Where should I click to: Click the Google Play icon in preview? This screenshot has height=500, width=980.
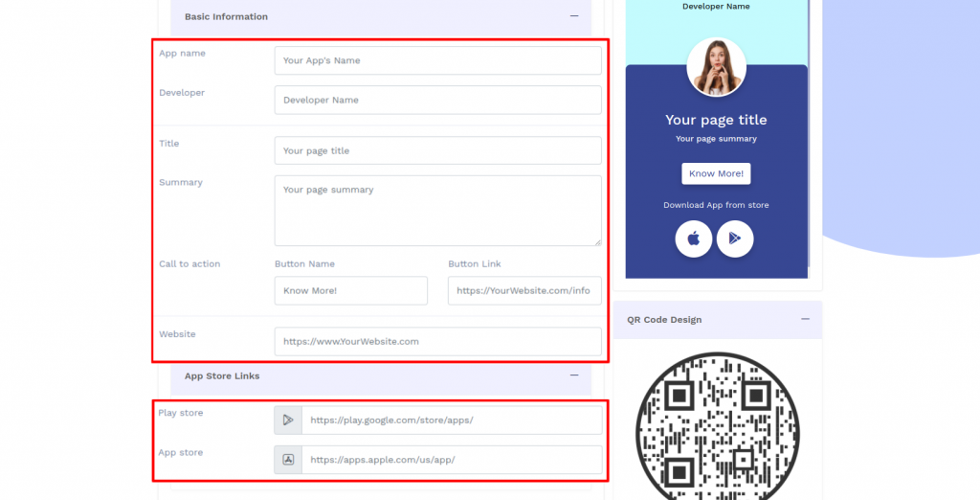pyautogui.click(x=735, y=239)
